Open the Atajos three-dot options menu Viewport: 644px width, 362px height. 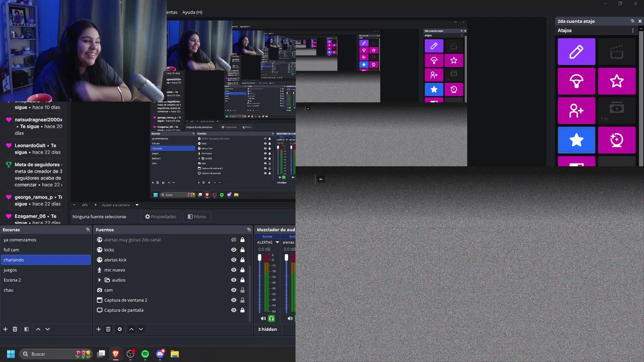633,31
